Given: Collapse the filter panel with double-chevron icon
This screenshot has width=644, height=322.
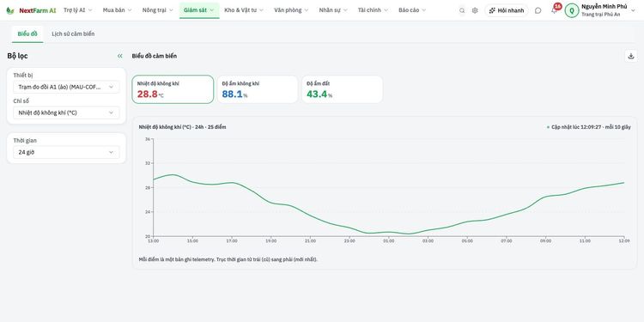Looking at the screenshot, I should (120, 56).
